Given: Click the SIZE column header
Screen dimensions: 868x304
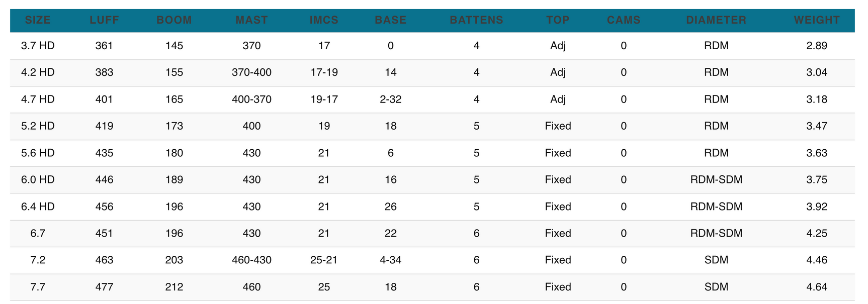Looking at the screenshot, I should (38, 20).
